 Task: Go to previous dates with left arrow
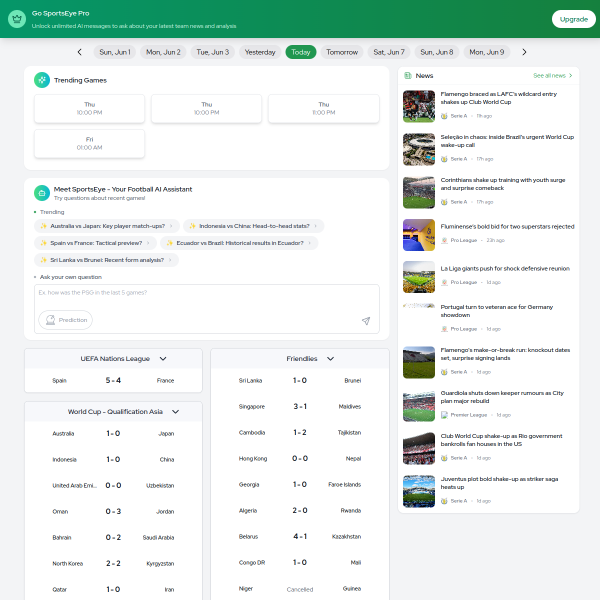click(80, 52)
